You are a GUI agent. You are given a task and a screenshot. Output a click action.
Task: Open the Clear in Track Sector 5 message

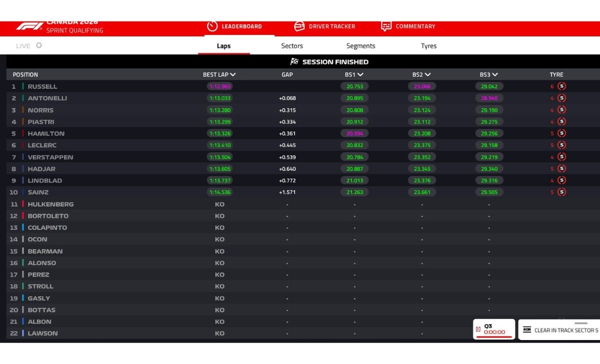(559, 330)
